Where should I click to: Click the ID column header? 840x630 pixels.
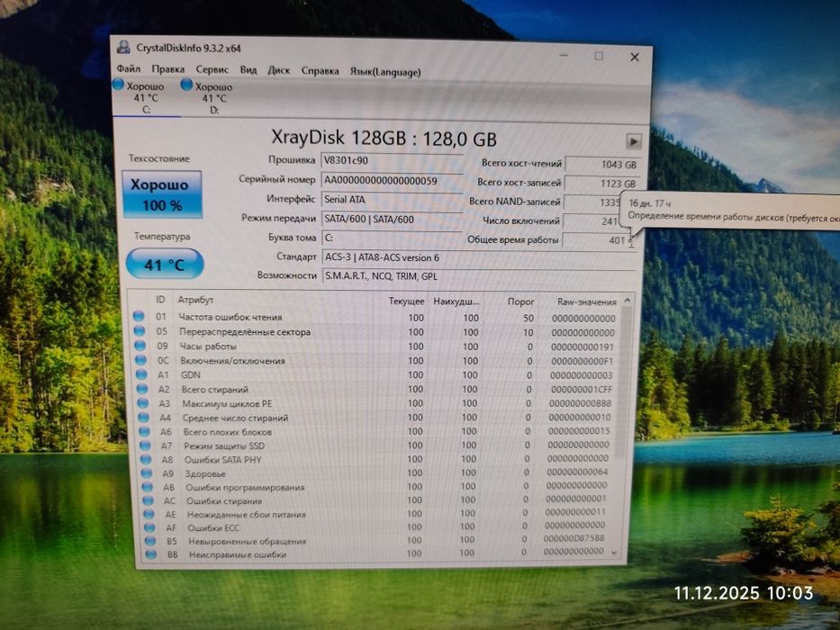(x=160, y=300)
